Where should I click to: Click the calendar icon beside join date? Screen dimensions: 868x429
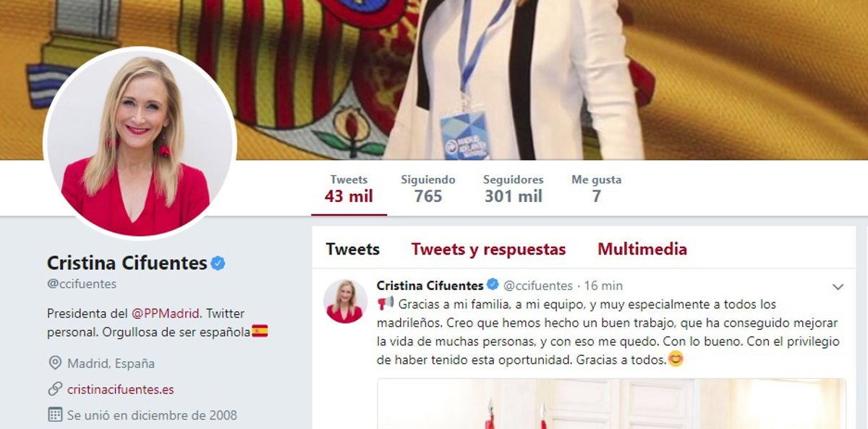point(54,415)
